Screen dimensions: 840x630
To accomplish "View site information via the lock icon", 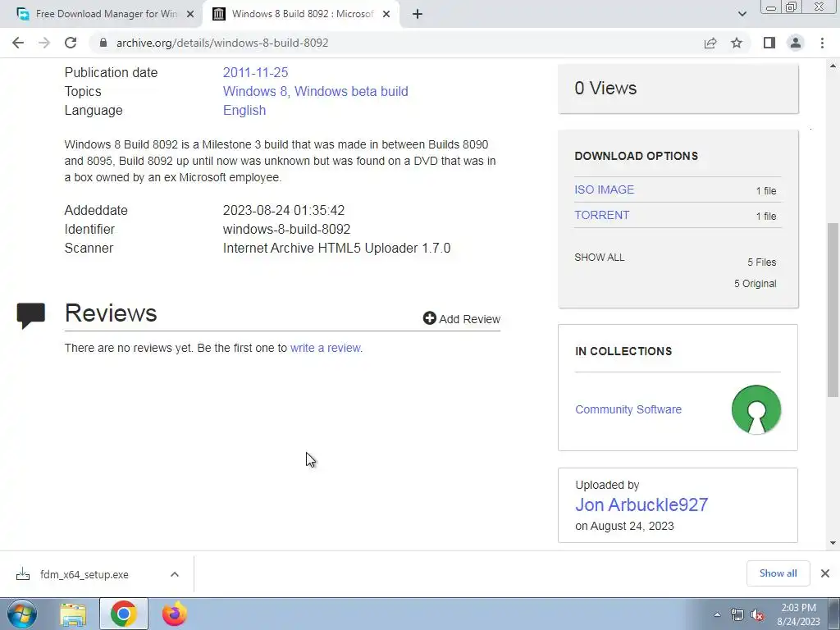I will [103, 43].
